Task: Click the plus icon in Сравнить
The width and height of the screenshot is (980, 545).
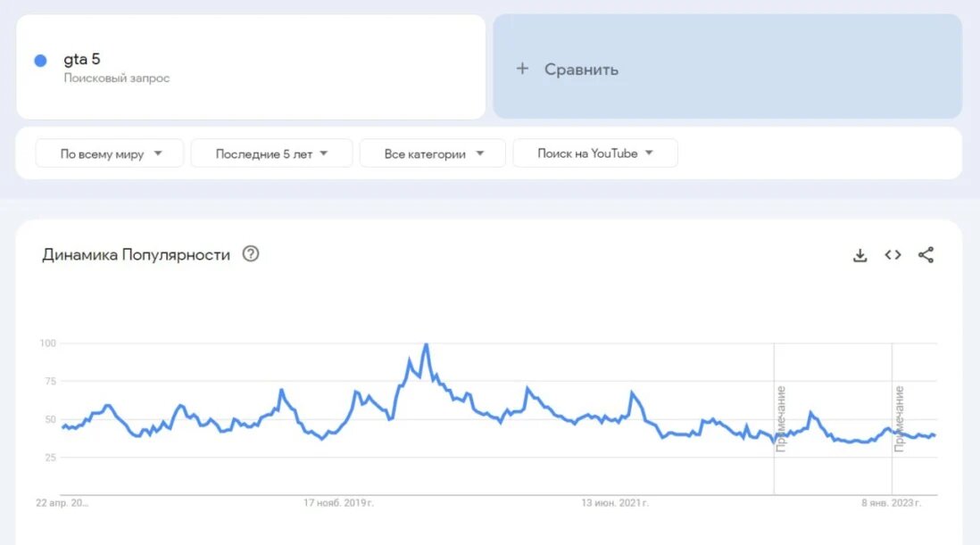Action: 522,69
